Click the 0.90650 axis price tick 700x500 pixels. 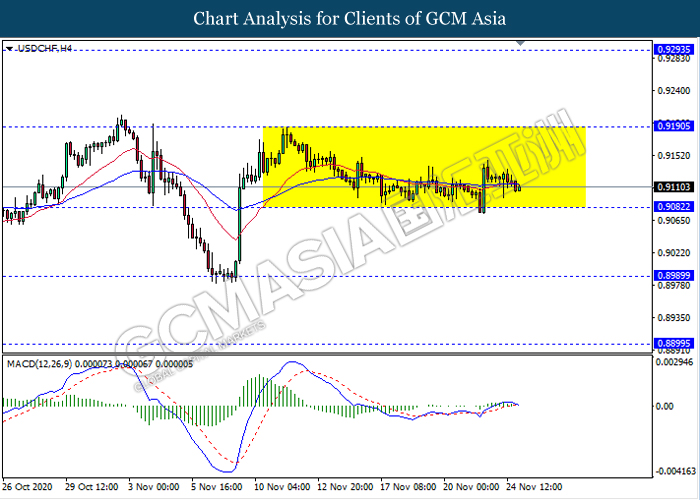674,221
